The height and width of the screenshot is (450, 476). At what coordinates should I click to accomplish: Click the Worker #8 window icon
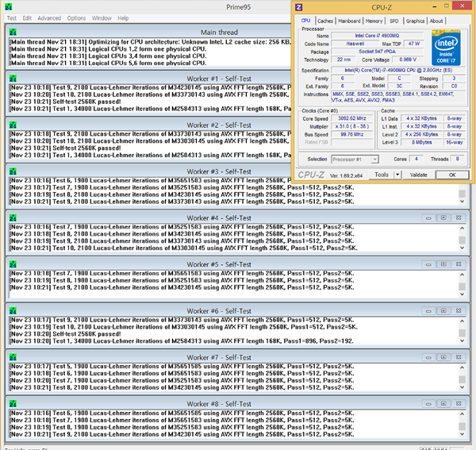coord(13,404)
